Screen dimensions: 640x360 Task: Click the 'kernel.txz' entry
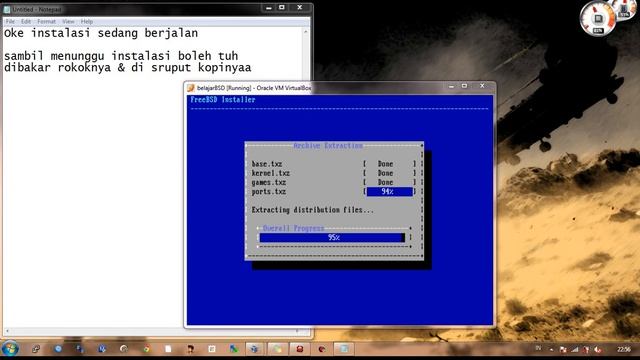271,173
